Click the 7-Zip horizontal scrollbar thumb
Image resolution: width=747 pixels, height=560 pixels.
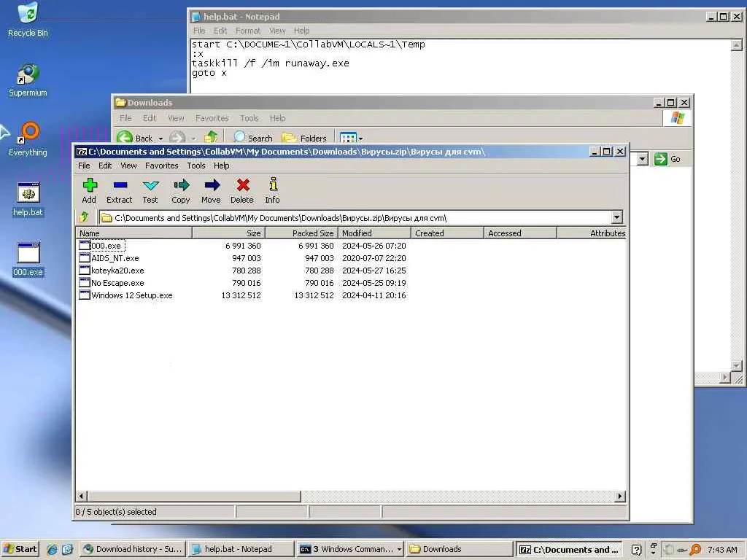pos(193,496)
